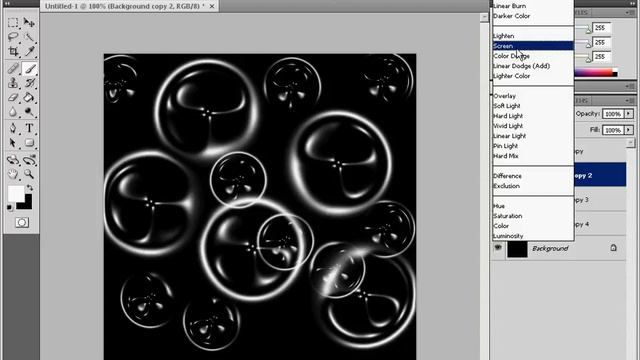
Task: Select the Healing Brush tool
Action: [13, 68]
